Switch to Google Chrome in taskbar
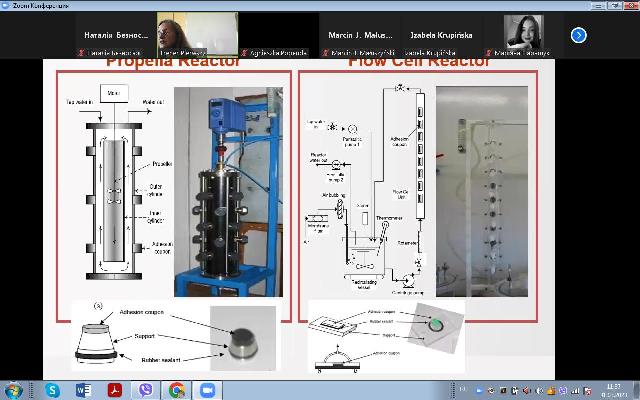This screenshot has height=400, width=640. pos(176,390)
